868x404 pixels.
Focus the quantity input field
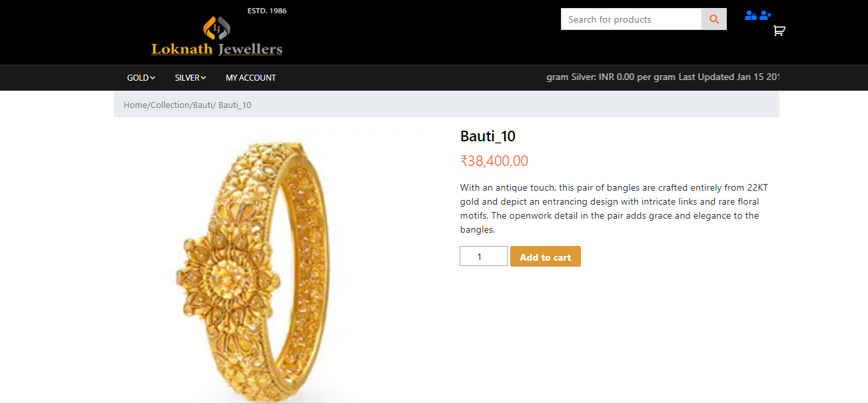(484, 257)
